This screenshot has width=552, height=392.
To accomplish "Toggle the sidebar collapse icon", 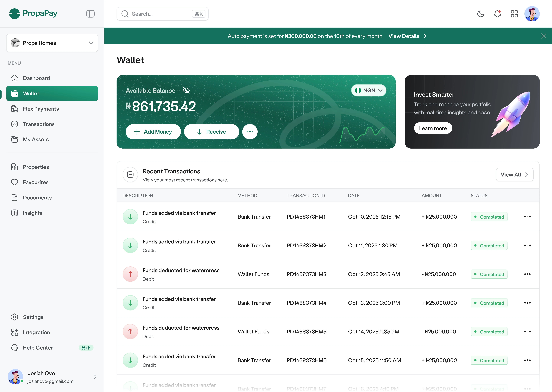I will [x=90, y=14].
